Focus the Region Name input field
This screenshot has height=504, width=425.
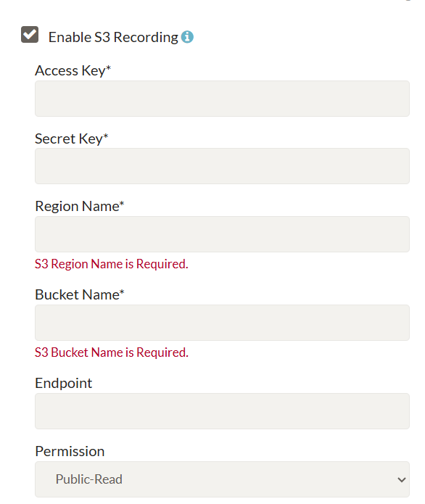coord(222,234)
